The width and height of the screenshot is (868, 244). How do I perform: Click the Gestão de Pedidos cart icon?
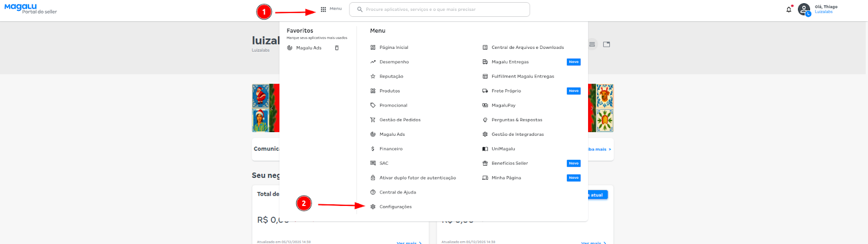[x=373, y=120]
